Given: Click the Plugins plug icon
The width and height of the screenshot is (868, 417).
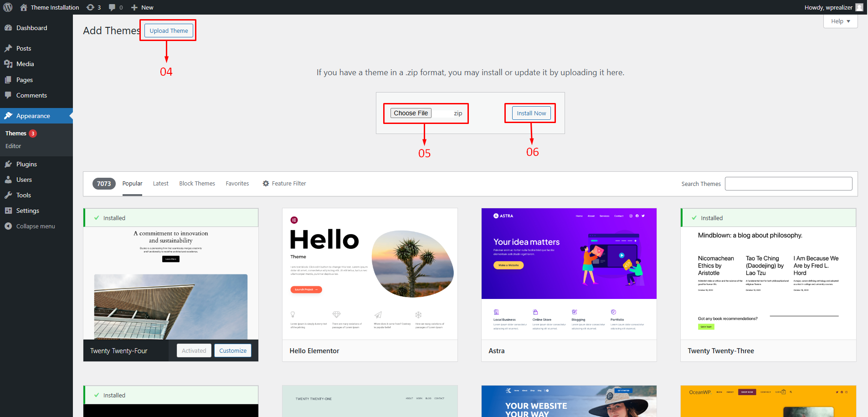Looking at the screenshot, I should (8, 164).
